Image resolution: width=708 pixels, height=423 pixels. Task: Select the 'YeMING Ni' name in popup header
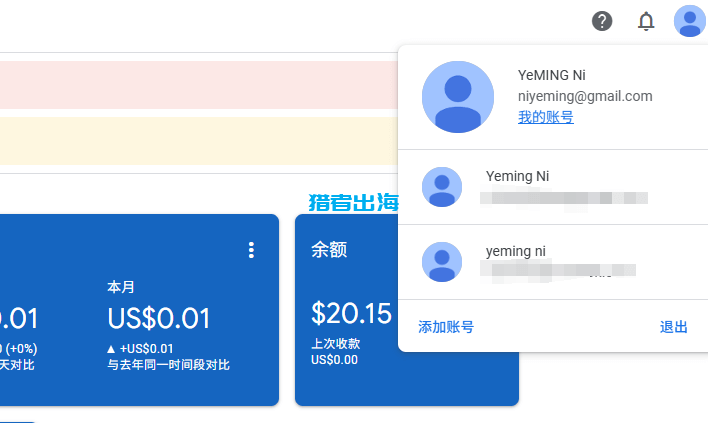550,75
